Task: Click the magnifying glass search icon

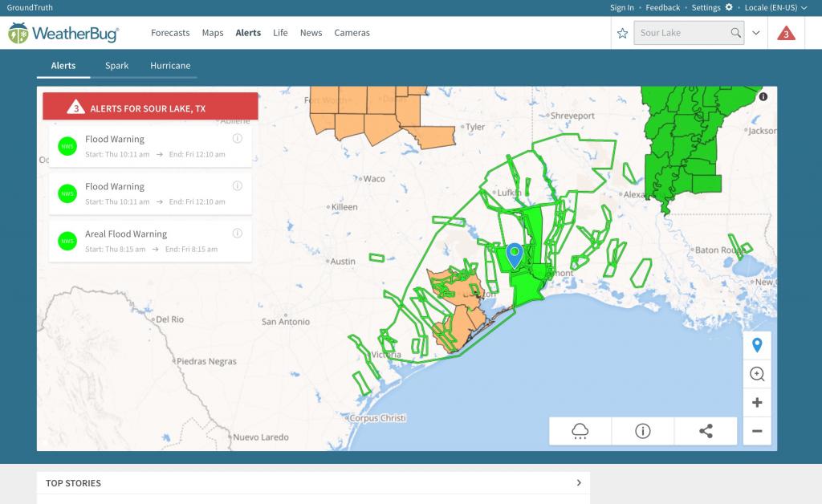Action: (735, 34)
